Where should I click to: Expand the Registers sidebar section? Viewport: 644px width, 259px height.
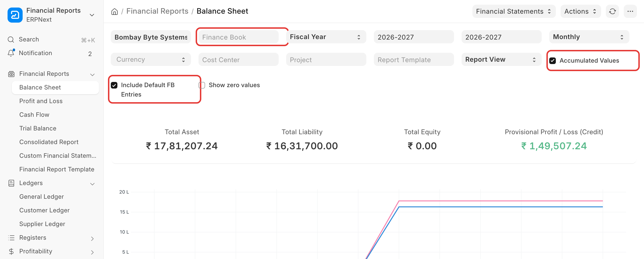[92, 239]
